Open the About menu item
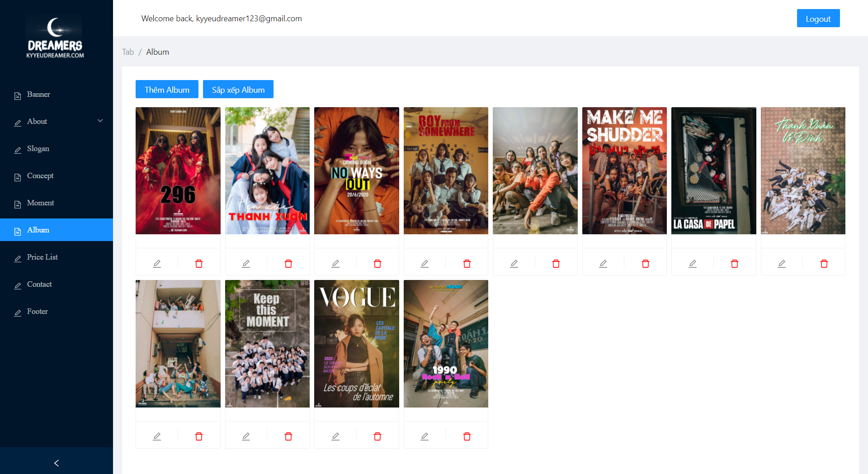 coord(57,121)
